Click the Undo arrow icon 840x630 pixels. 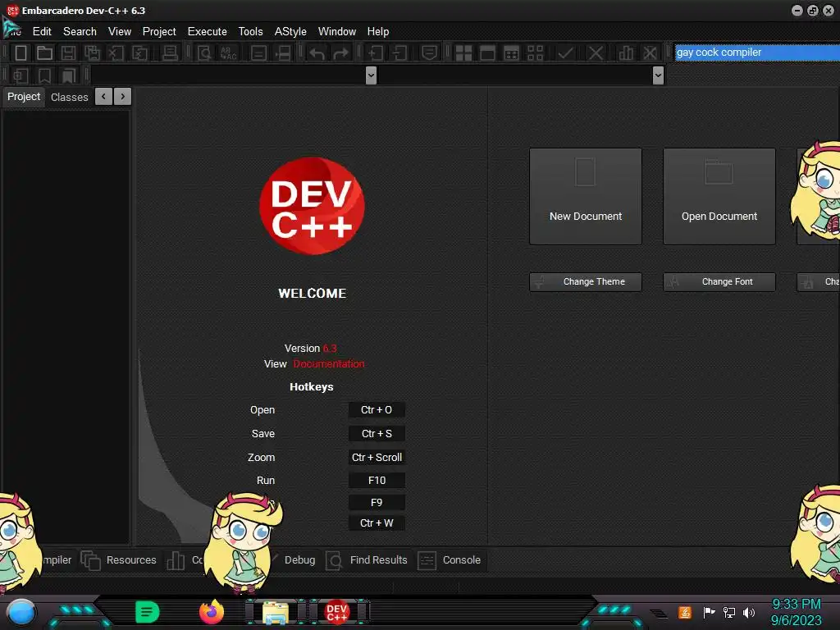pos(317,53)
